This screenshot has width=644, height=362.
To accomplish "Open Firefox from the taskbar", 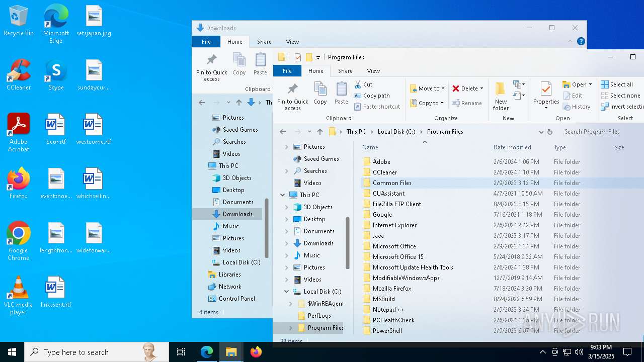I will tap(256, 352).
